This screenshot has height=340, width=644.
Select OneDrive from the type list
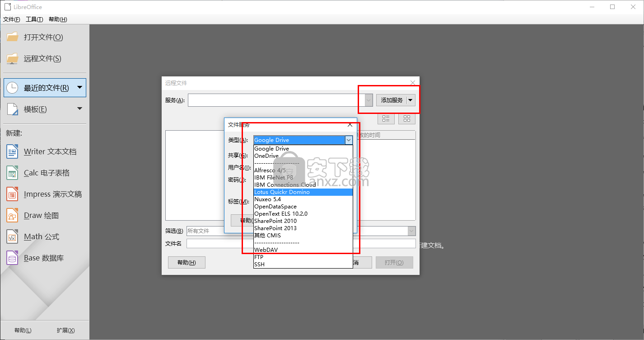click(x=303, y=156)
